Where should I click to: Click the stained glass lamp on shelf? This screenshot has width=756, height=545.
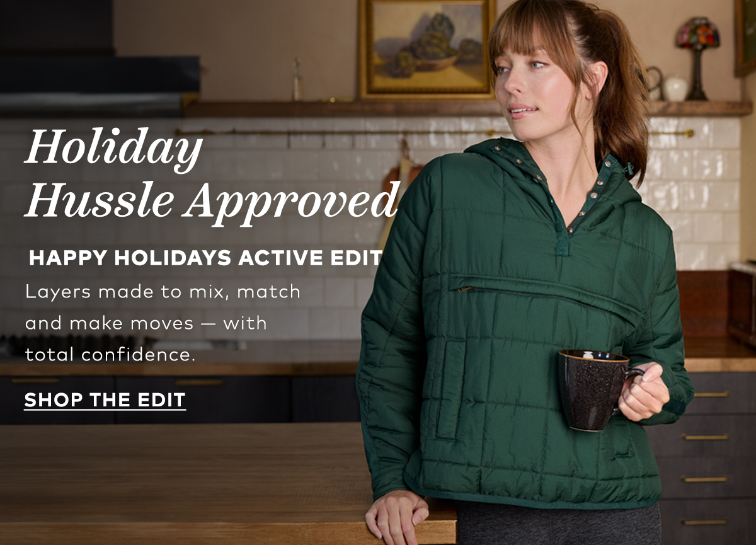[x=697, y=58]
